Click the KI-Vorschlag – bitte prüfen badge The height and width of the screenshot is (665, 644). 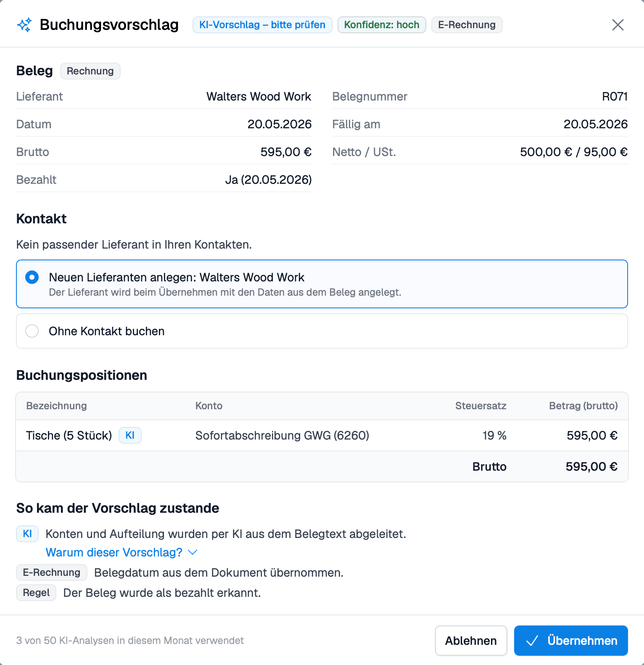pos(262,25)
